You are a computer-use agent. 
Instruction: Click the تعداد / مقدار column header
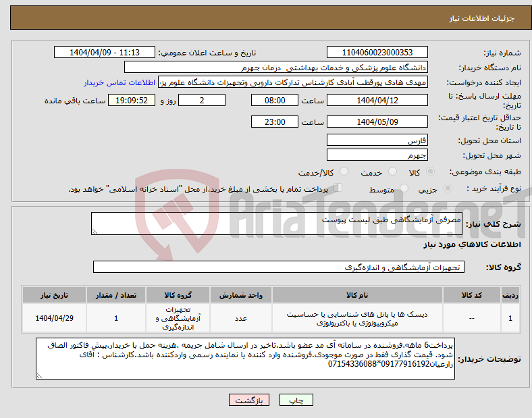click(x=116, y=295)
